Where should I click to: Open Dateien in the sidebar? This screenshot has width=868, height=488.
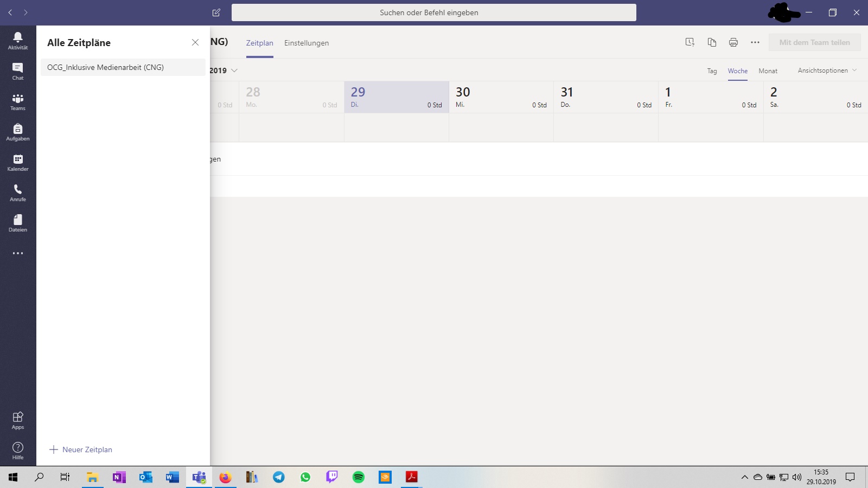click(18, 223)
